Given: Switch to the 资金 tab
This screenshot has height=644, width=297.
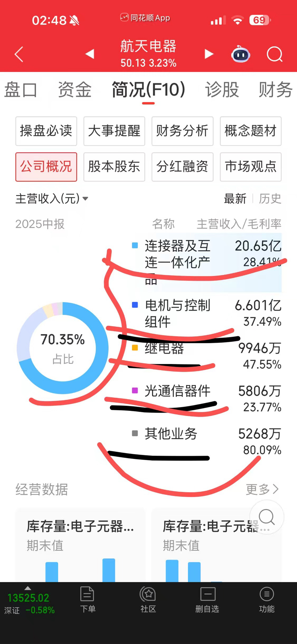Looking at the screenshot, I should click(75, 90).
